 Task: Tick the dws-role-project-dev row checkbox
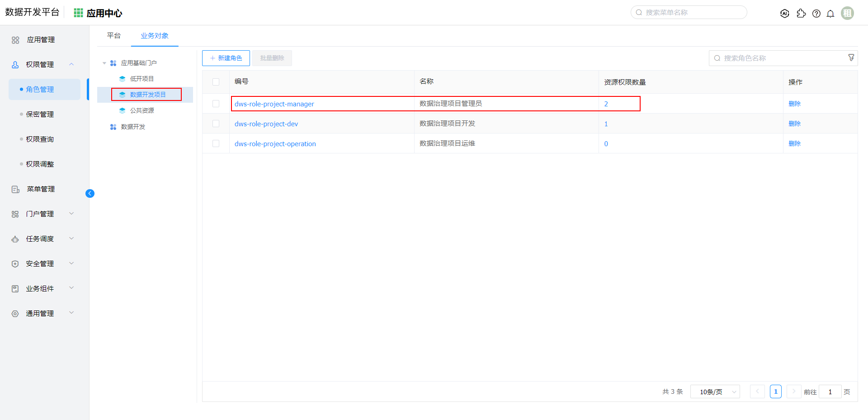coord(216,124)
